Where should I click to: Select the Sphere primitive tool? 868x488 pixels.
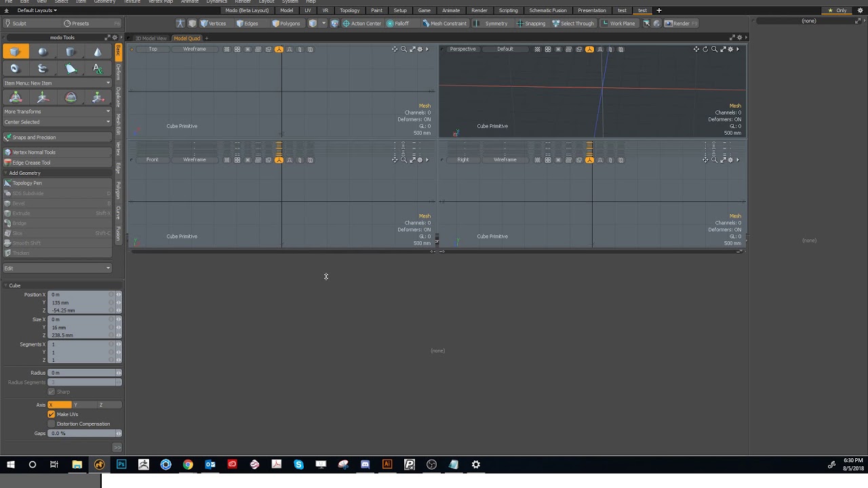point(43,52)
